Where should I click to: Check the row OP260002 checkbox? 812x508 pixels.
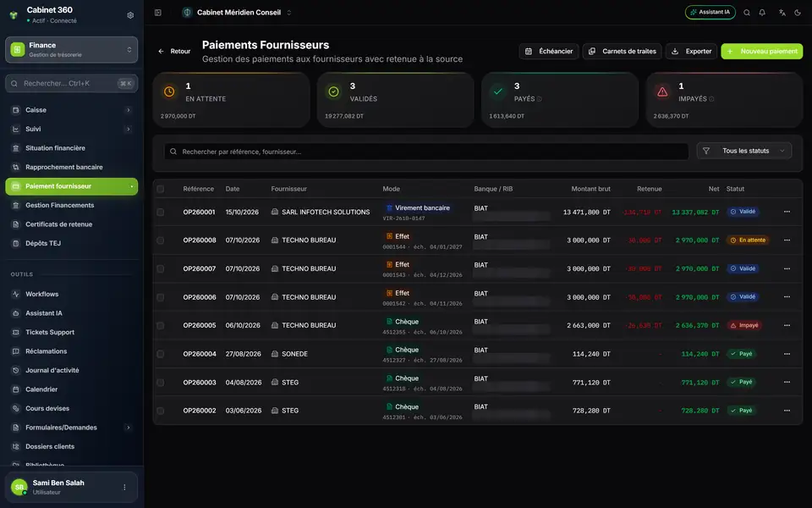[x=161, y=411]
